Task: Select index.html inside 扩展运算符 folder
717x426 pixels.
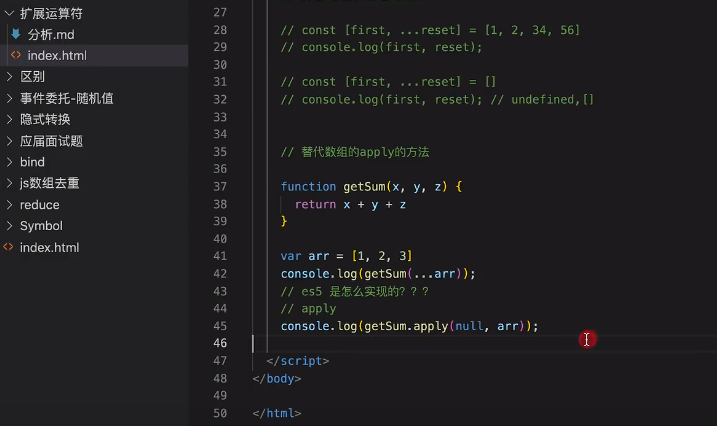Action: [x=57, y=56]
